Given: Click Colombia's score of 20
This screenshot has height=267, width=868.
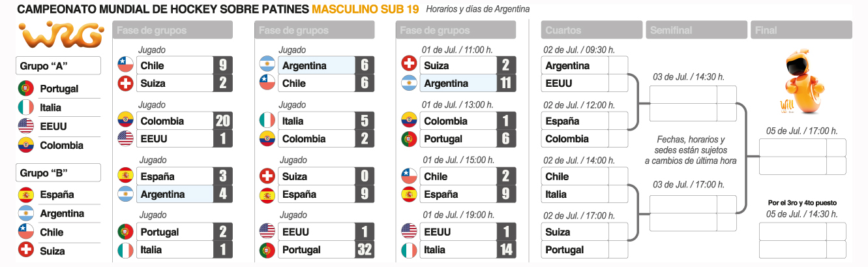Looking at the screenshot, I should [222, 121].
